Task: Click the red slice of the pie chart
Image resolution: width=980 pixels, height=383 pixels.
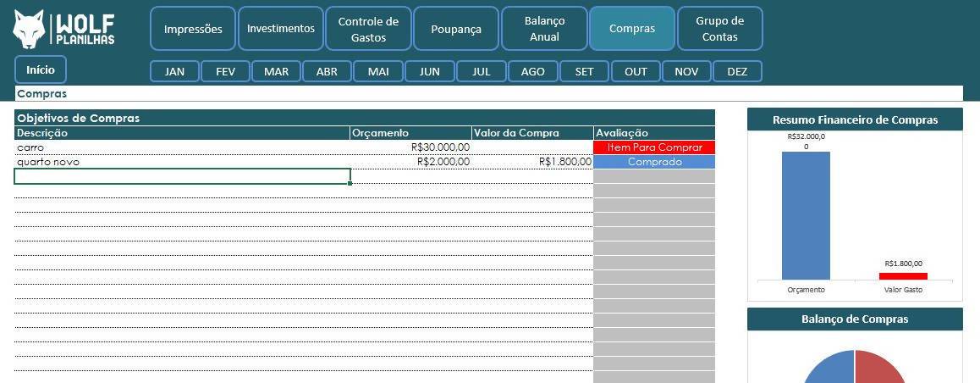Action: [878, 369]
